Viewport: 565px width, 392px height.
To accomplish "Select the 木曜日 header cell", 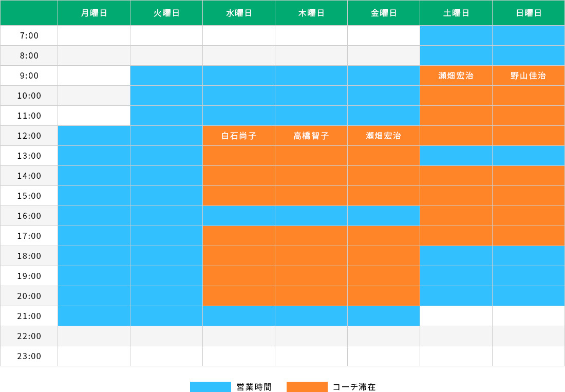I will [x=311, y=13].
